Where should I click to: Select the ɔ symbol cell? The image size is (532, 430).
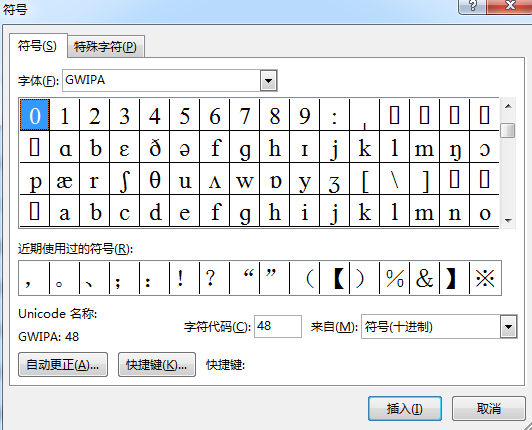coord(484,147)
